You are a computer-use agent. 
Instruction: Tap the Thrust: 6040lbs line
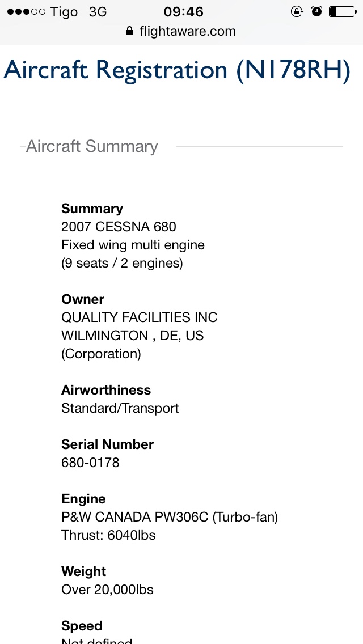[108, 535]
